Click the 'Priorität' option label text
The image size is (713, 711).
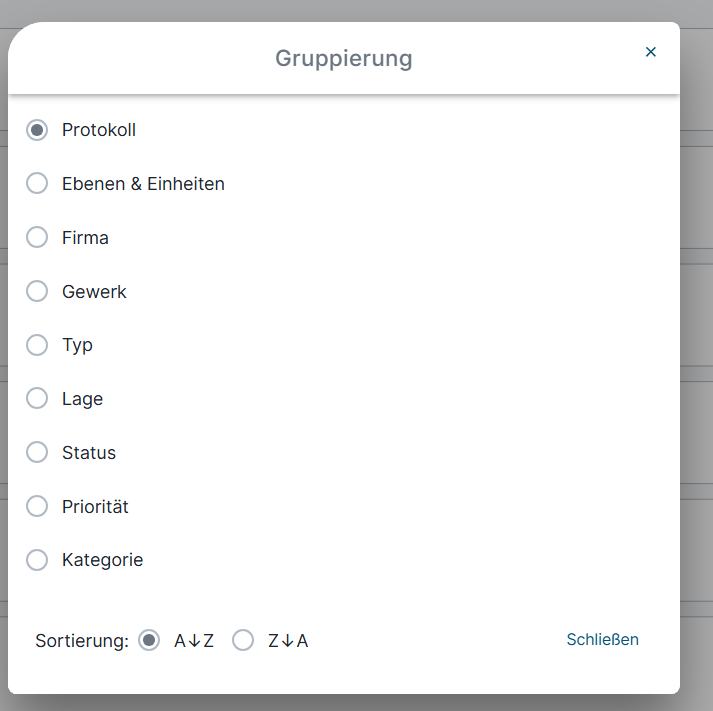click(95, 507)
